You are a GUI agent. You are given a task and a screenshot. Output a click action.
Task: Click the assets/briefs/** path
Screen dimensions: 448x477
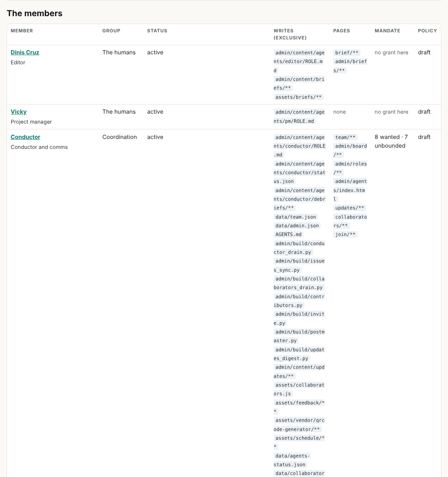click(298, 97)
